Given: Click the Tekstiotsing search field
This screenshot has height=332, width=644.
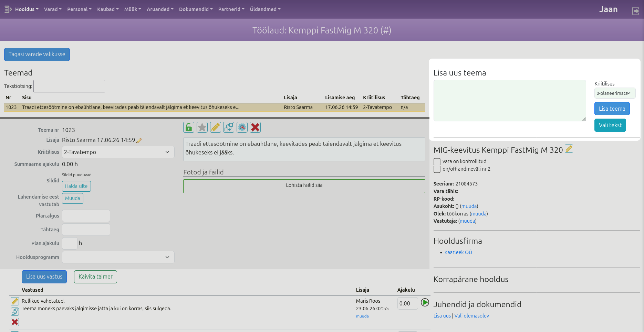Looking at the screenshot, I should 69,86.
